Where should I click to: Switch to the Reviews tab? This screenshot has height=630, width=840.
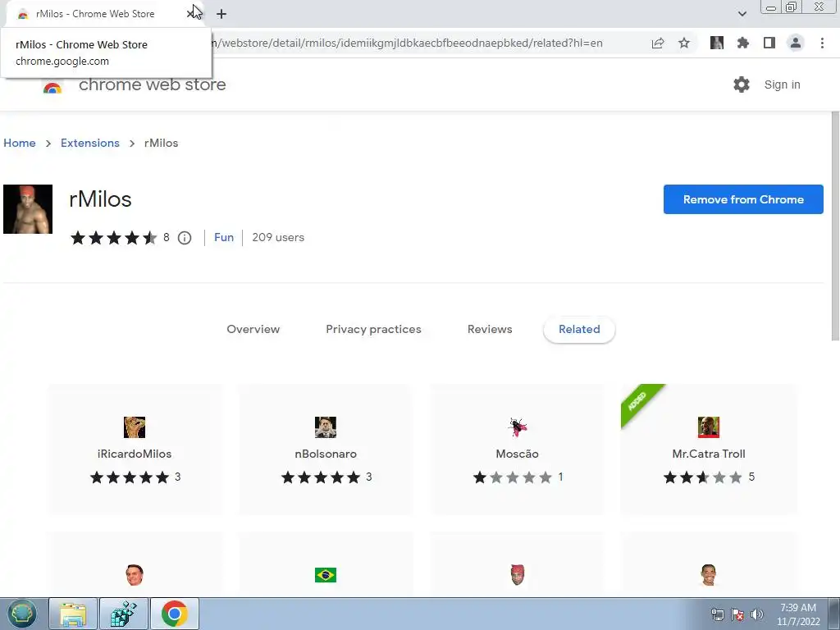490,329
